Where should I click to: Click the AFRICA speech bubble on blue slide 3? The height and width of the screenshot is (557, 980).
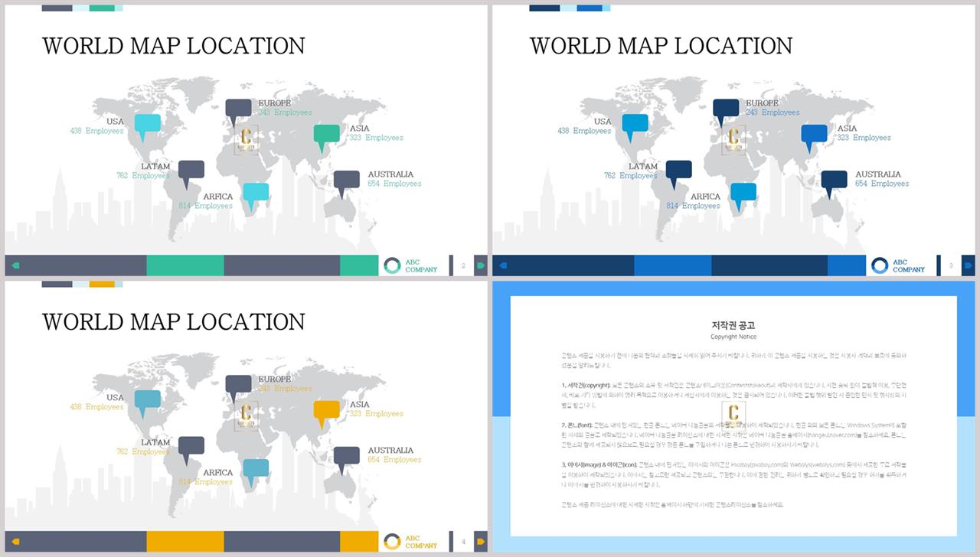coord(743,195)
